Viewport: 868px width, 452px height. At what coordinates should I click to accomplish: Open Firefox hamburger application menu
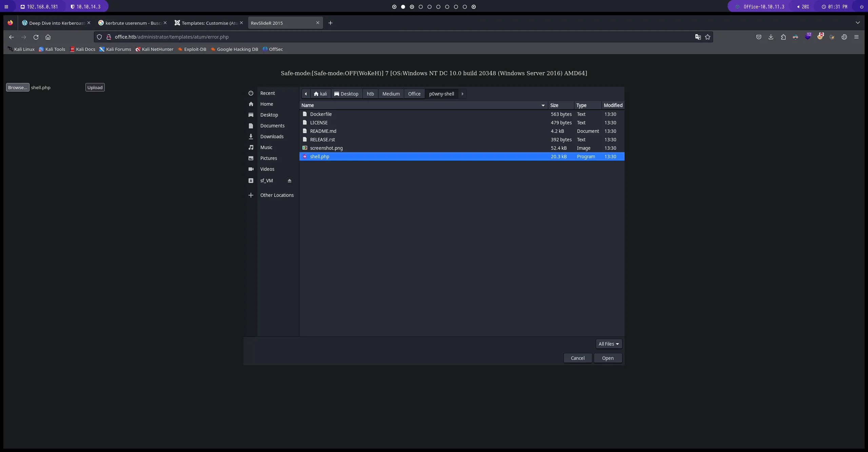[856, 37]
